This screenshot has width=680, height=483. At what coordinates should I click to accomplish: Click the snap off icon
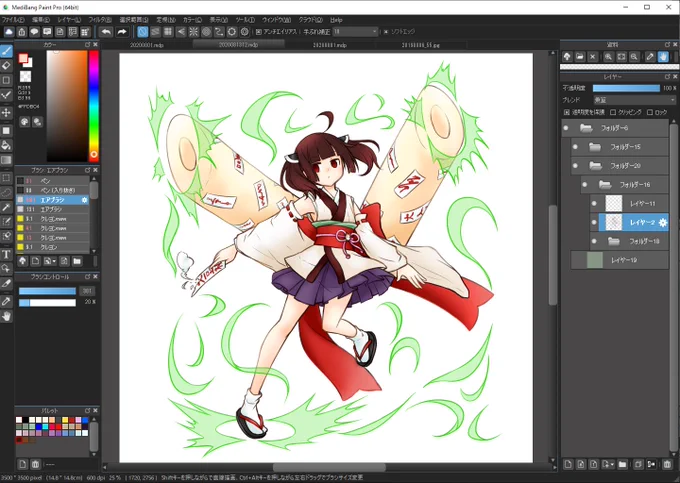(142, 32)
